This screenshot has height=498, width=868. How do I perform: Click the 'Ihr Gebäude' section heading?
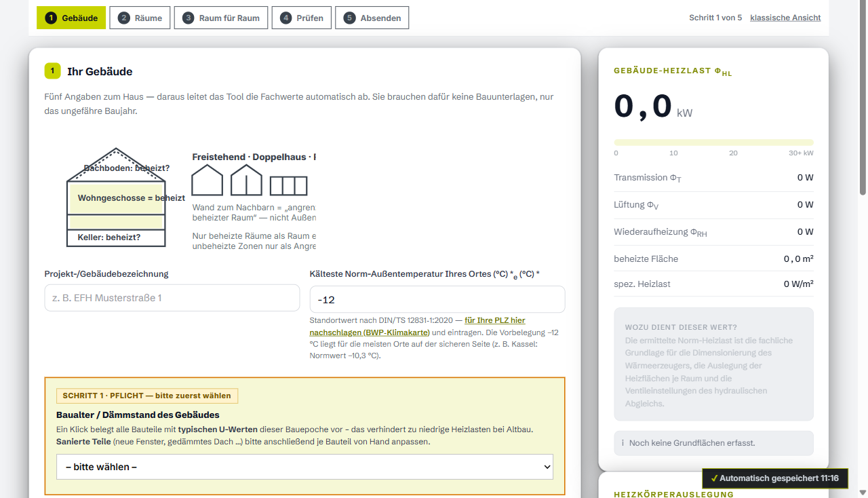100,71
